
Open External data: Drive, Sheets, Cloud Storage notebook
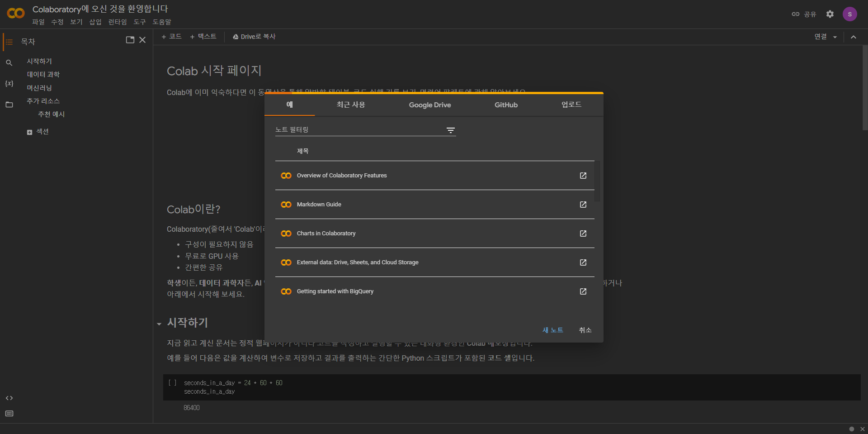[358, 262]
